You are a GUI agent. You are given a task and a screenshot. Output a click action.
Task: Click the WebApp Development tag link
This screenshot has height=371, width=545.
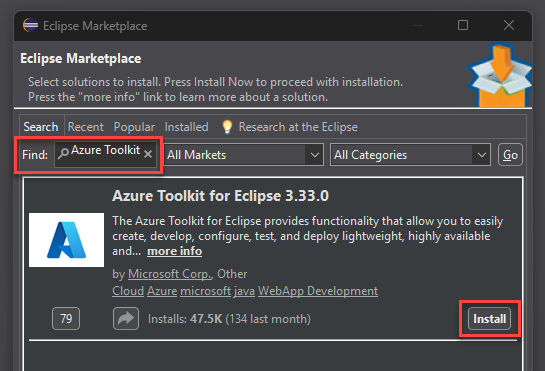point(318,291)
